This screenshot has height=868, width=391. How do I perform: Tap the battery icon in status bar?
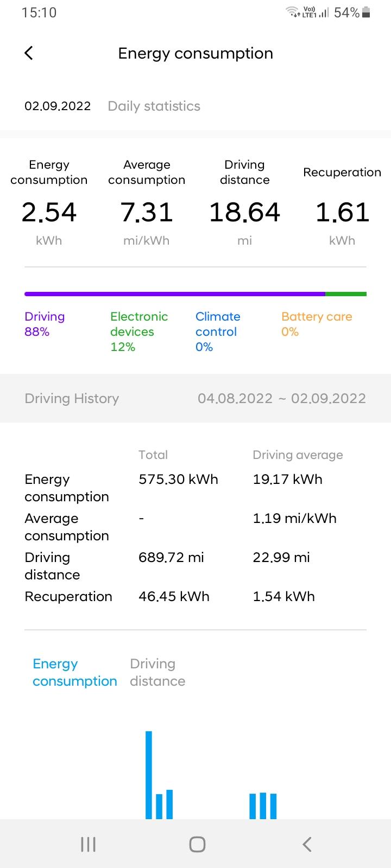coord(366,12)
